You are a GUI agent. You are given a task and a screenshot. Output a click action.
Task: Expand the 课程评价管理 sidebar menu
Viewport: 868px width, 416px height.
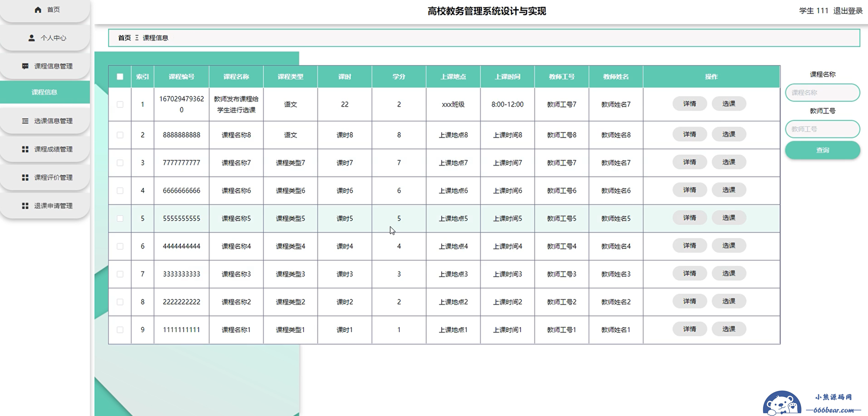coord(45,177)
